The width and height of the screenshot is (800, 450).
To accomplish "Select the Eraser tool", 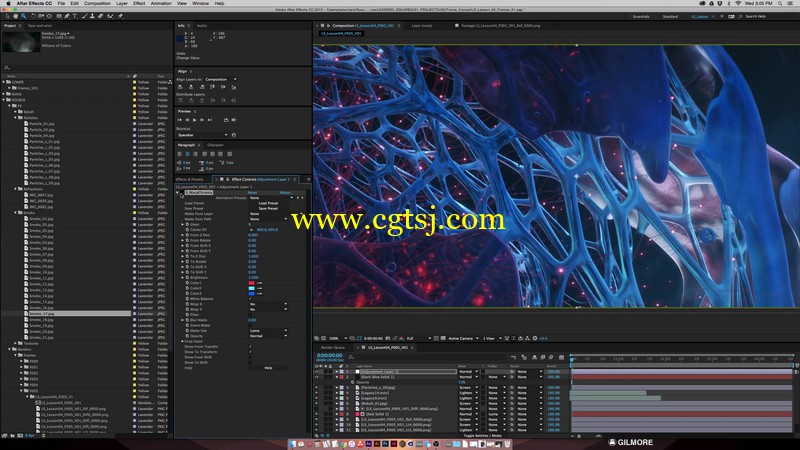I will tap(101, 16).
